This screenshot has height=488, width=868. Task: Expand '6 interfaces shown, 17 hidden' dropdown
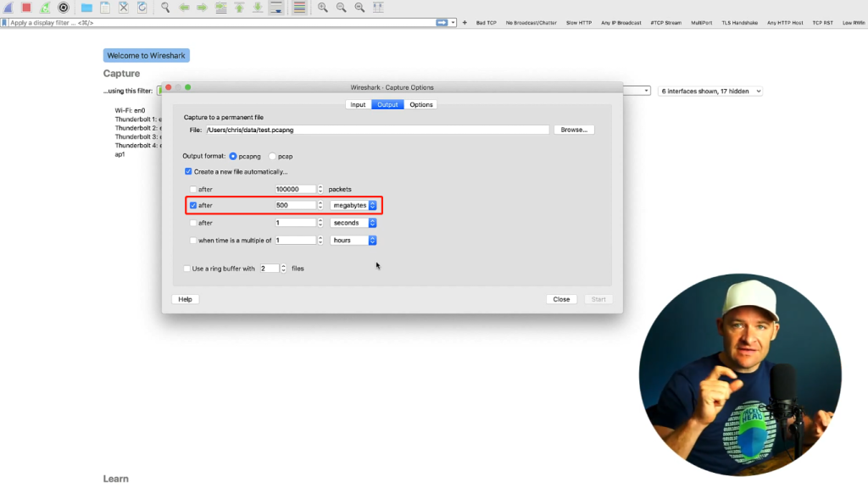point(710,91)
